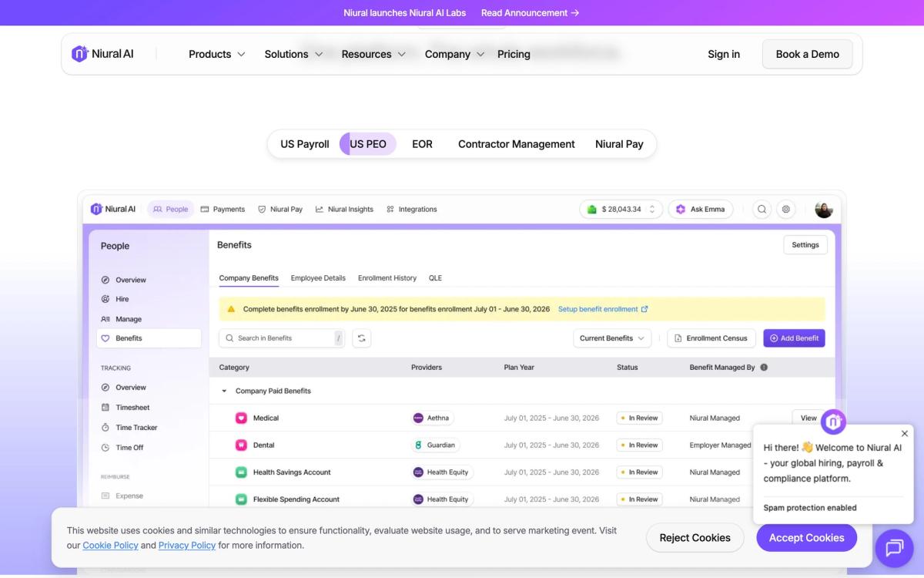This screenshot has width=924, height=578.
Task: Open Integrations in dashboard nav
Action: pos(412,209)
